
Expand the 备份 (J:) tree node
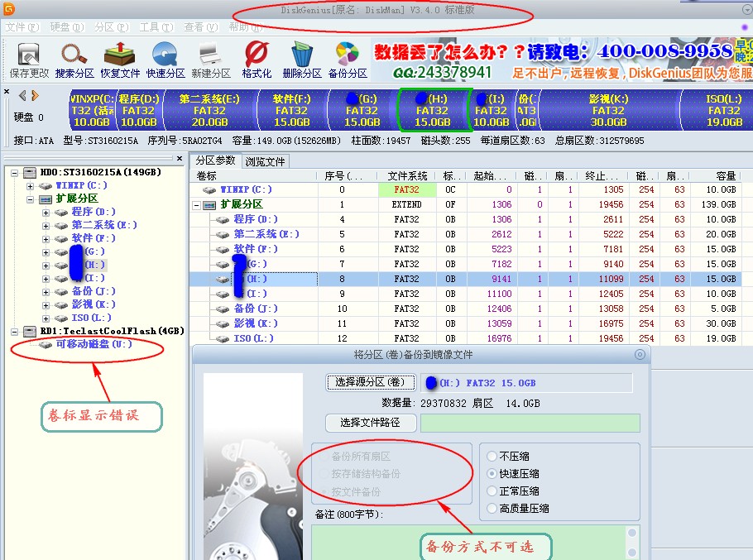click(46, 292)
